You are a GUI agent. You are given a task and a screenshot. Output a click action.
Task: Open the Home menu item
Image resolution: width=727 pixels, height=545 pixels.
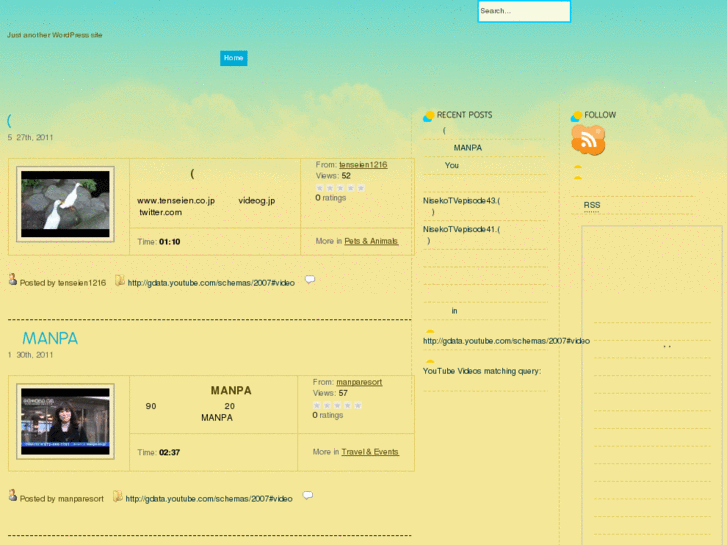(x=234, y=58)
